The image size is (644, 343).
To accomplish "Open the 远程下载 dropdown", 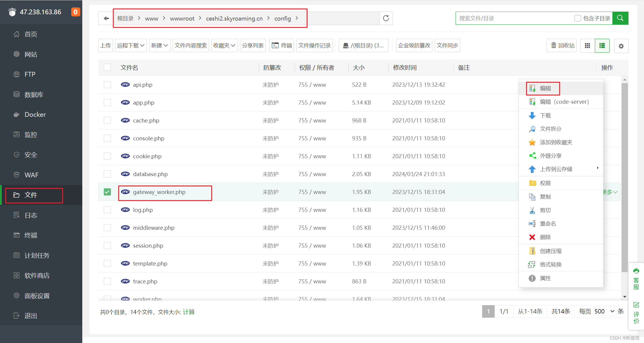I will pos(131,46).
